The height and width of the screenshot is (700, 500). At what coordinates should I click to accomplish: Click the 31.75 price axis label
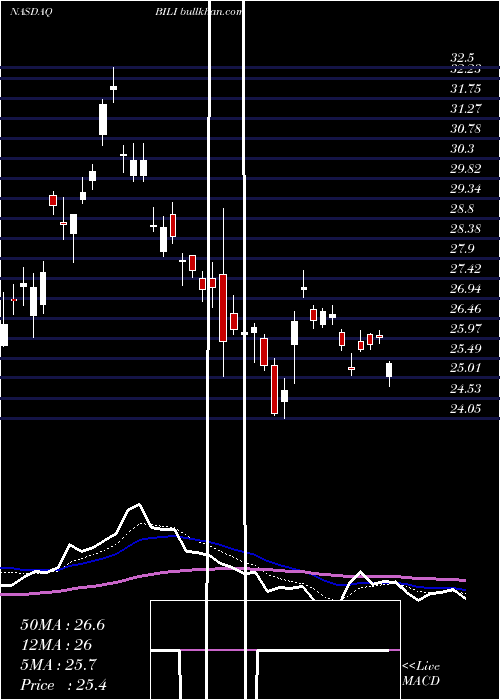(x=466, y=89)
